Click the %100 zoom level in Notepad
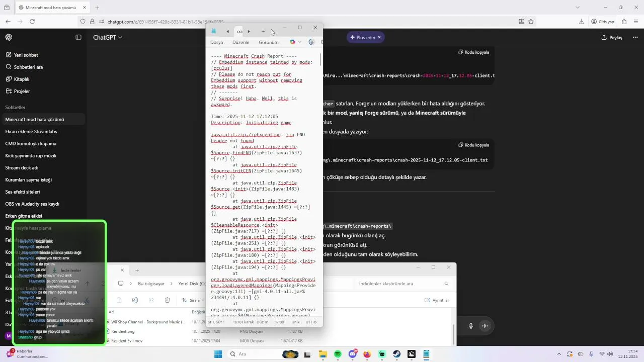This screenshot has width=644, height=362. coord(279,322)
